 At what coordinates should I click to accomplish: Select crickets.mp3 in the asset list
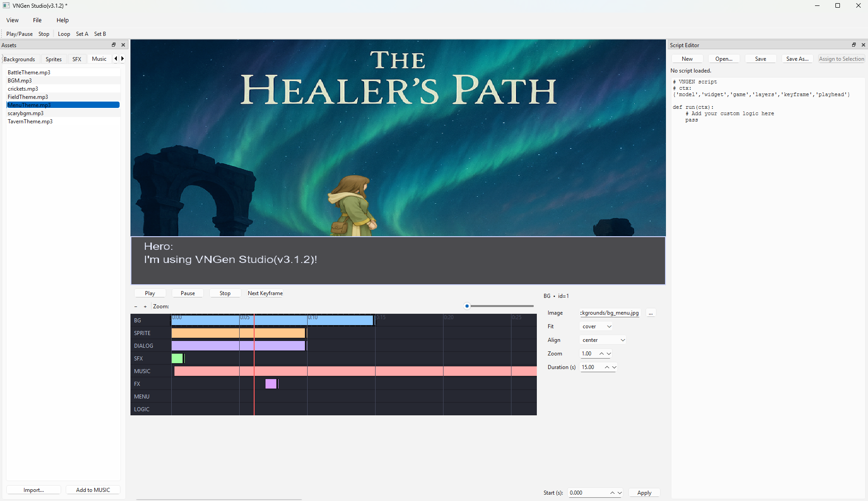coord(63,89)
